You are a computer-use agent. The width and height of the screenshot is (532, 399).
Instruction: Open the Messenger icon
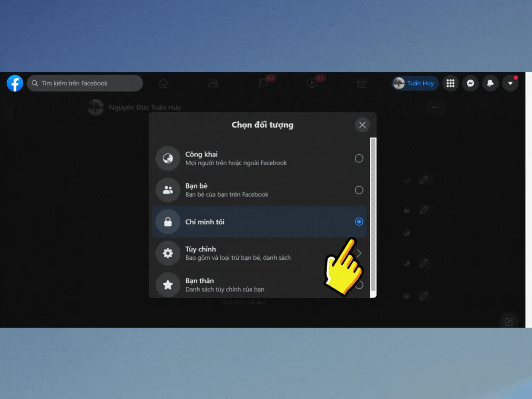pyautogui.click(x=470, y=83)
